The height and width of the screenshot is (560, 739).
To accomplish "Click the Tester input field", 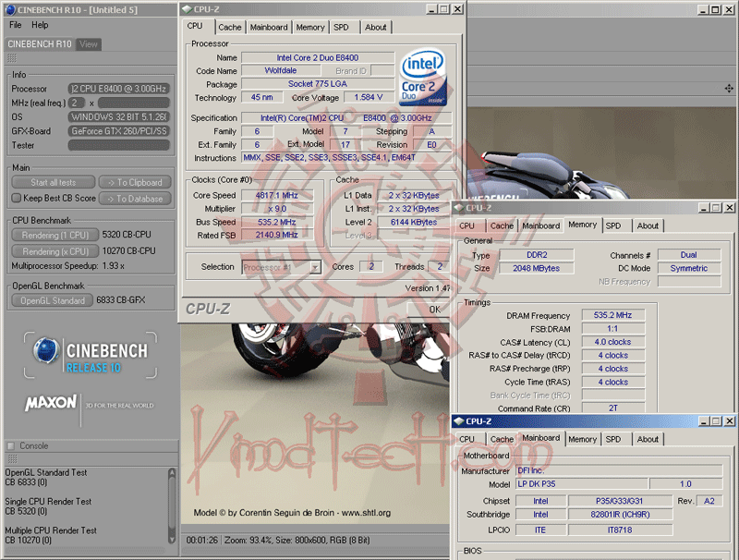I will click(x=119, y=145).
